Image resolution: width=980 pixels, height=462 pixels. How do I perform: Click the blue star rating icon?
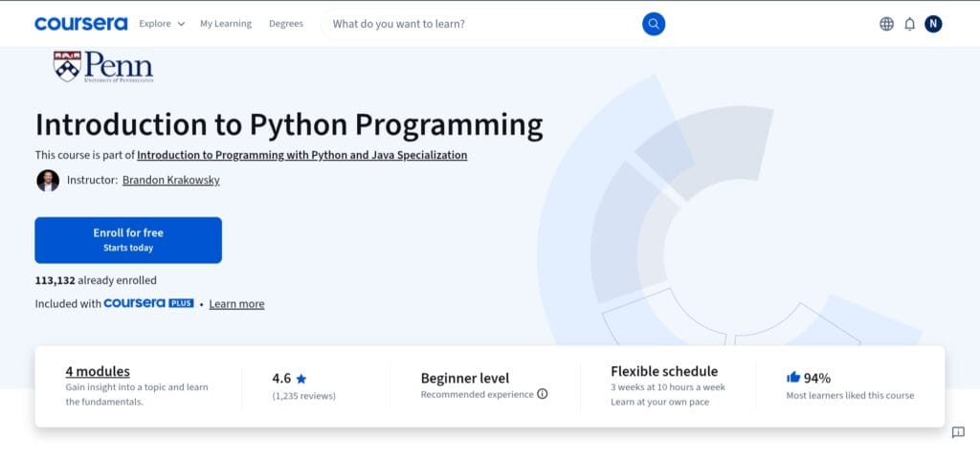pos(301,379)
